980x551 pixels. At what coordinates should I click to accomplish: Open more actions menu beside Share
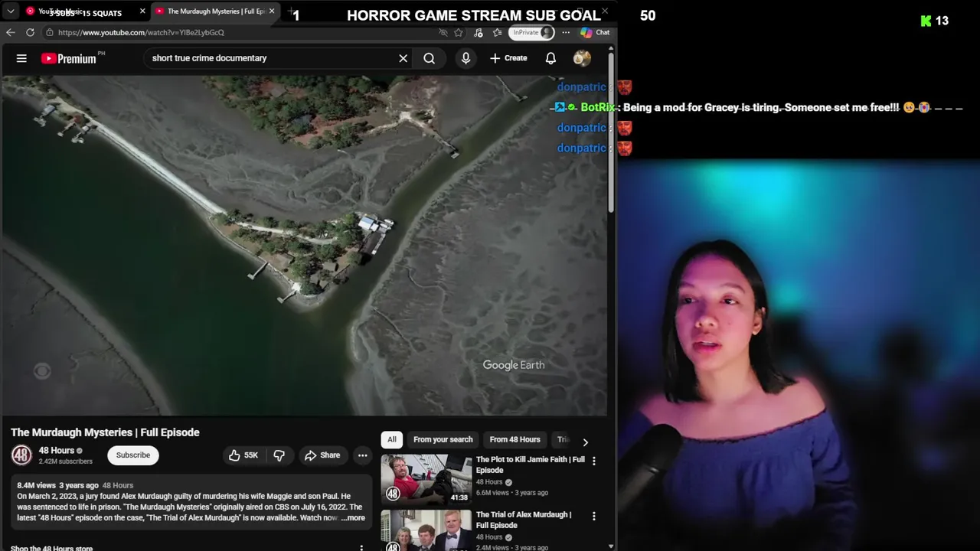(362, 455)
